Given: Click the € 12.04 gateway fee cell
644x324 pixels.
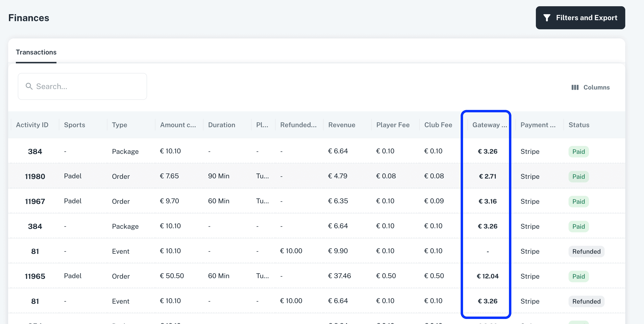Looking at the screenshot, I should tap(488, 276).
